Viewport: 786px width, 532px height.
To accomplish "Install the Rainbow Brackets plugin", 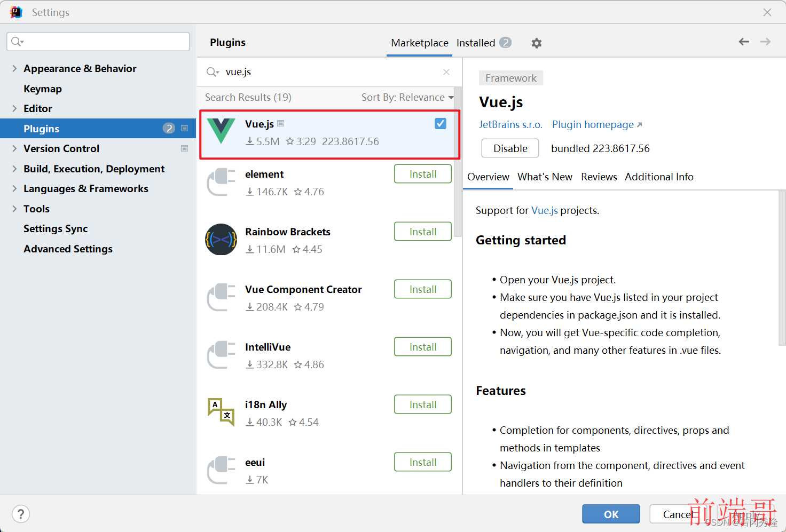I will pos(423,232).
